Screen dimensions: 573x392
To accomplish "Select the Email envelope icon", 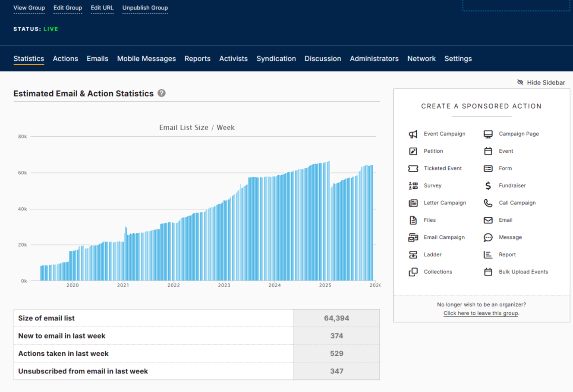I will tap(488, 220).
